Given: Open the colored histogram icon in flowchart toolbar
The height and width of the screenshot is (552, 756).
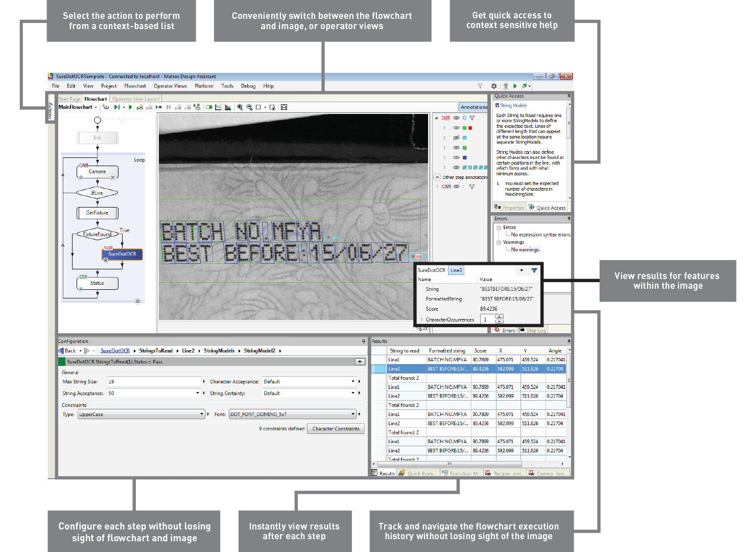Looking at the screenshot, I should coord(228,107).
